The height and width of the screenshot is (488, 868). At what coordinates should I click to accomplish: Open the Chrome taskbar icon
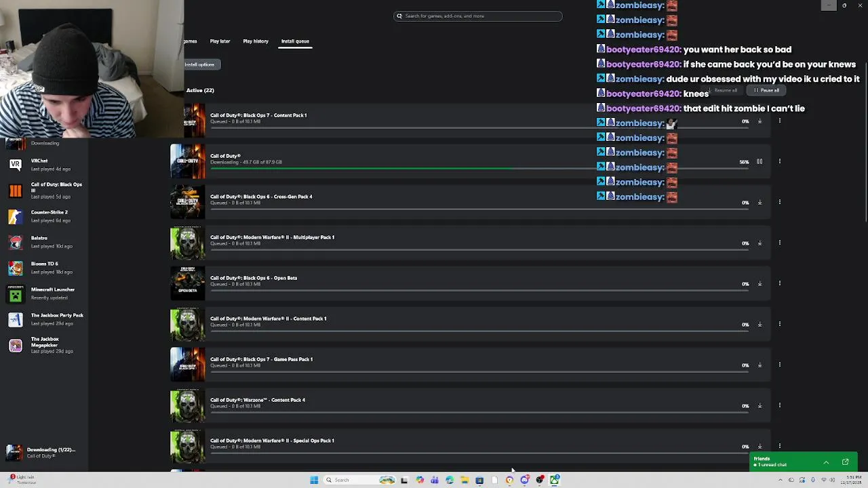pyautogui.click(x=509, y=480)
